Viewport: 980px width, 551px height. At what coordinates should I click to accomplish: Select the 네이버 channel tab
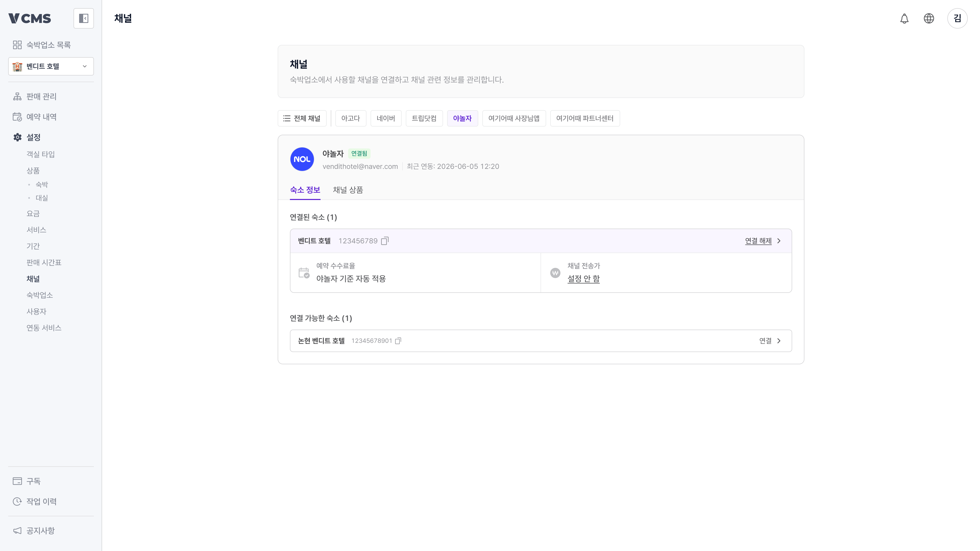[386, 118]
